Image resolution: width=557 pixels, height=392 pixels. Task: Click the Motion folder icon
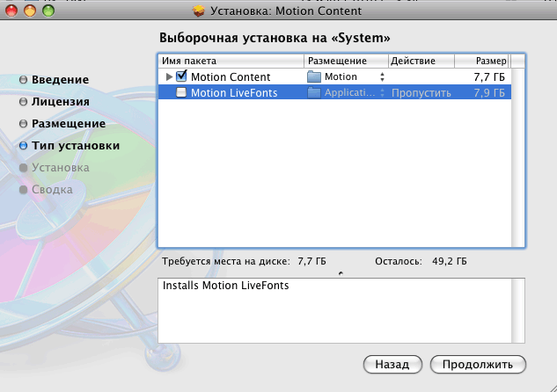click(x=313, y=76)
